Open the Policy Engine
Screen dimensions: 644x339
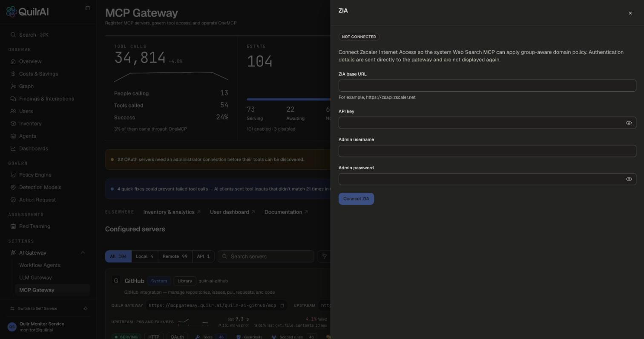(35, 175)
